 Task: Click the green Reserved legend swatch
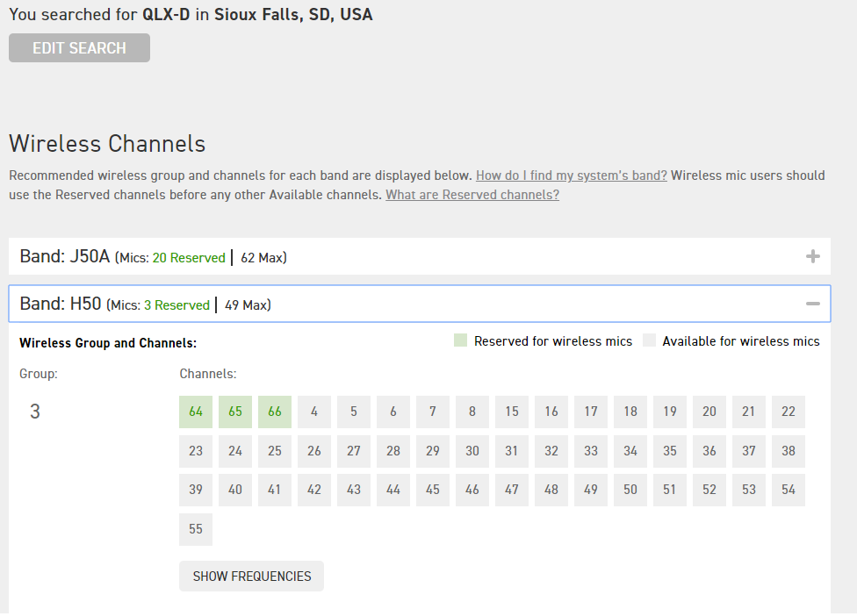[x=461, y=341]
